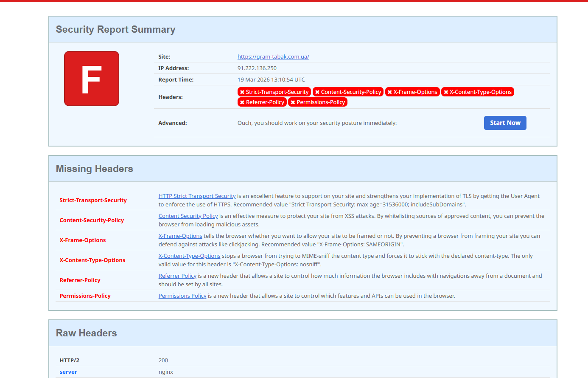
Task: Select the X-Frame-Options header badge
Action: (412, 92)
